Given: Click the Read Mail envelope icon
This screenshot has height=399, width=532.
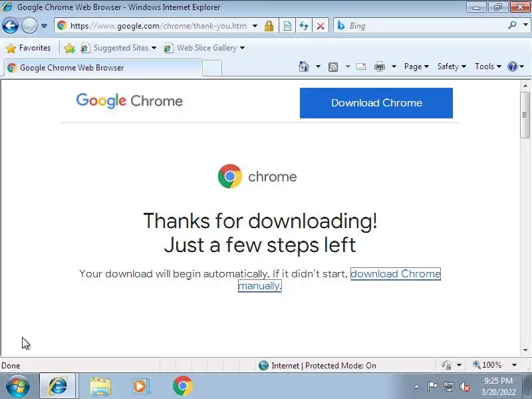Looking at the screenshot, I should (361, 66).
